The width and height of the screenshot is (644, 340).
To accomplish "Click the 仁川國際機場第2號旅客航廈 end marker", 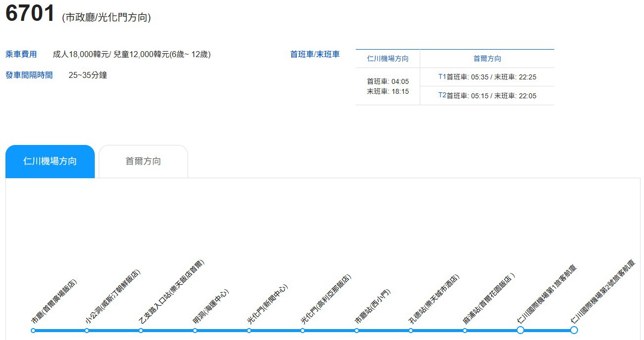I will [x=574, y=330].
